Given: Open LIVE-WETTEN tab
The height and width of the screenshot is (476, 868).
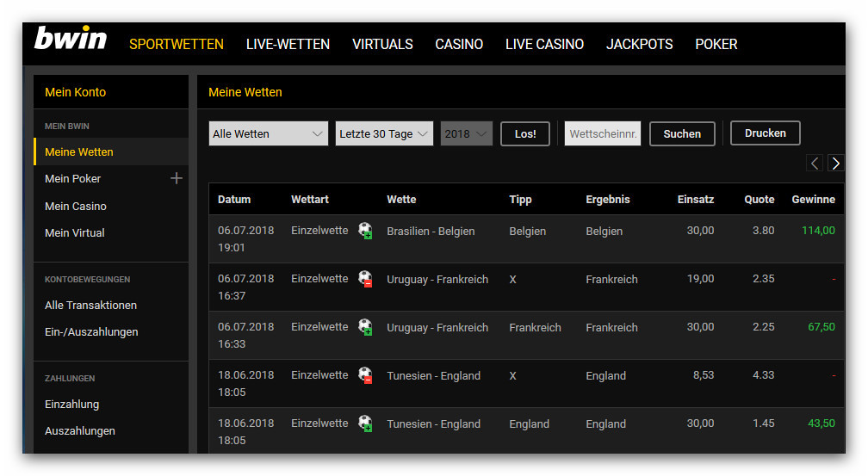Looking at the screenshot, I should [288, 44].
